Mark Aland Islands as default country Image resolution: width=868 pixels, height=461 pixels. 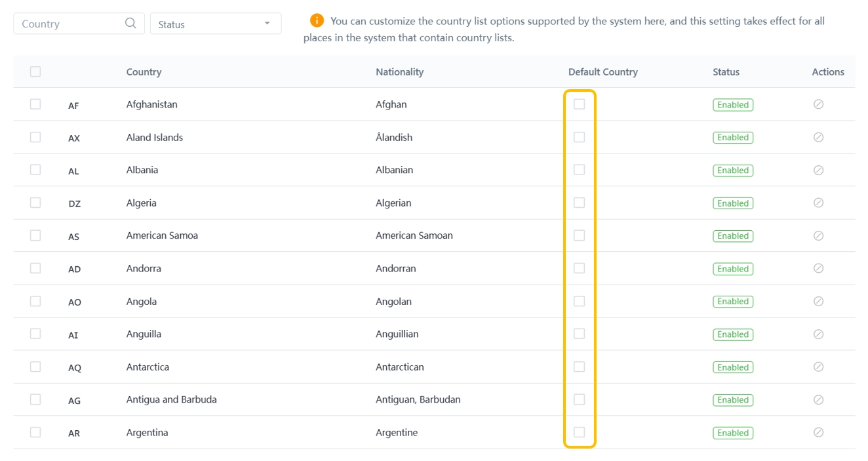tap(579, 137)
